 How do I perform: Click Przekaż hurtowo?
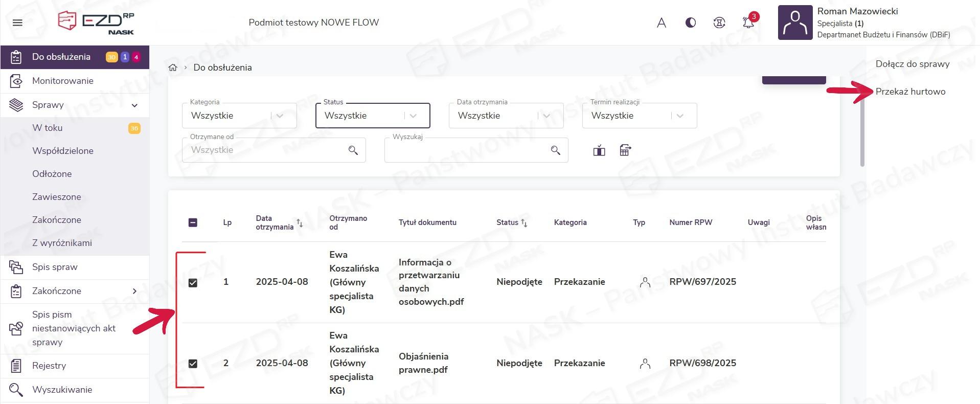(x=910, y=92)
